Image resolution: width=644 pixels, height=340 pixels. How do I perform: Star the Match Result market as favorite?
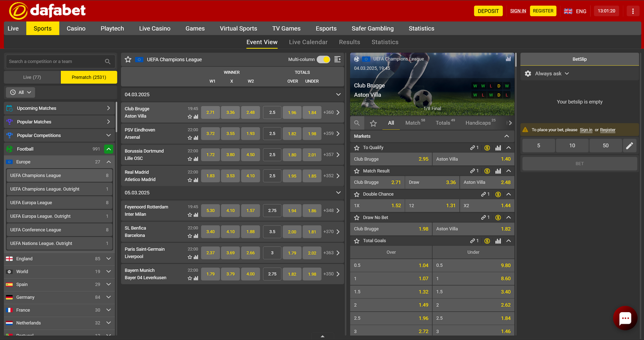356,171
